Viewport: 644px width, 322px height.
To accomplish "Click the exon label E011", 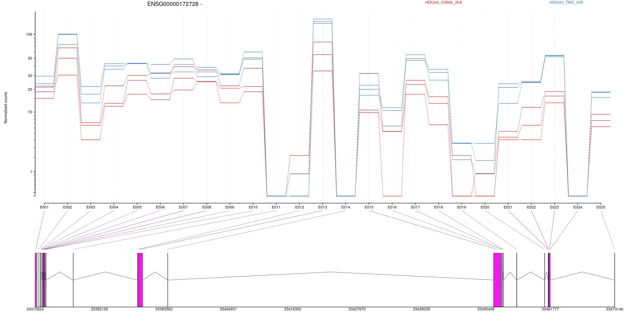I will (276, 207).
